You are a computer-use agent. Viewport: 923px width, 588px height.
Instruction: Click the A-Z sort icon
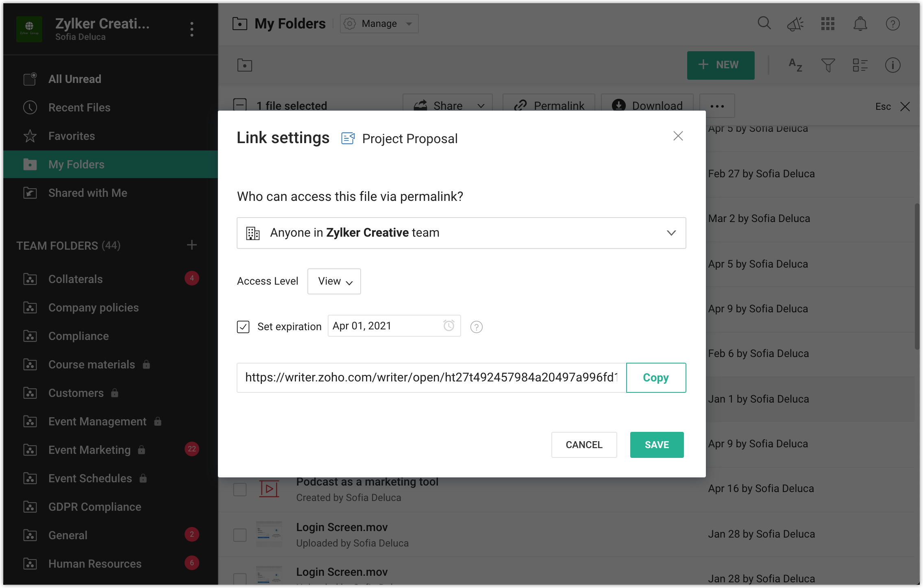pyautogui.click(x=795, y=65)
